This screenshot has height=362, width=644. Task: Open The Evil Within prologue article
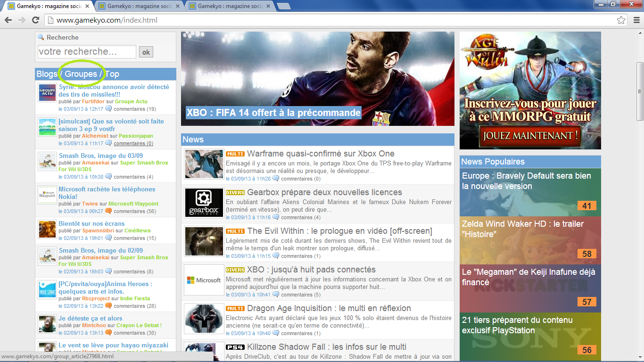tap(339, 231)
